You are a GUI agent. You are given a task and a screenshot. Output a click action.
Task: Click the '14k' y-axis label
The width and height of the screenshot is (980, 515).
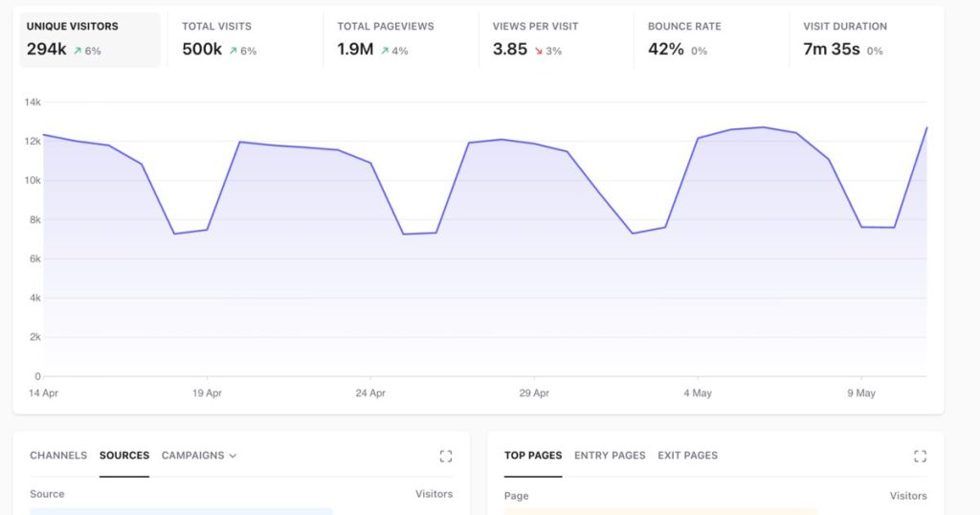(33, 101)
